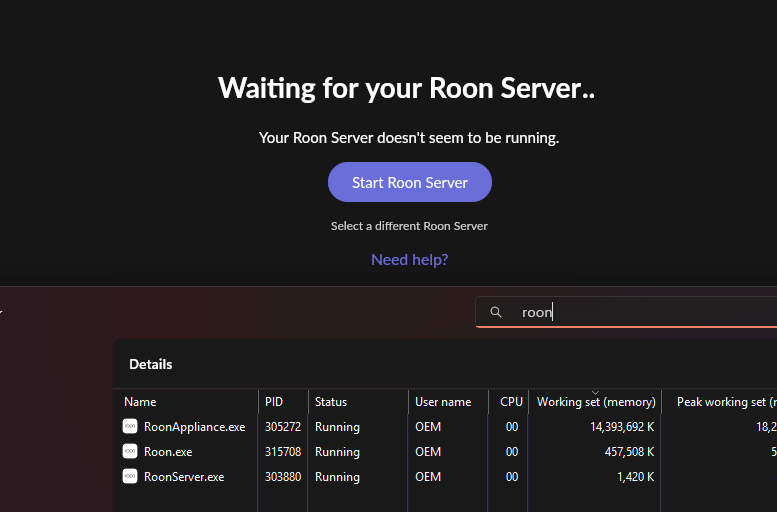Sort by the PID column header
Viewport: 777px width, 512px height.
[x=274, y=402]
